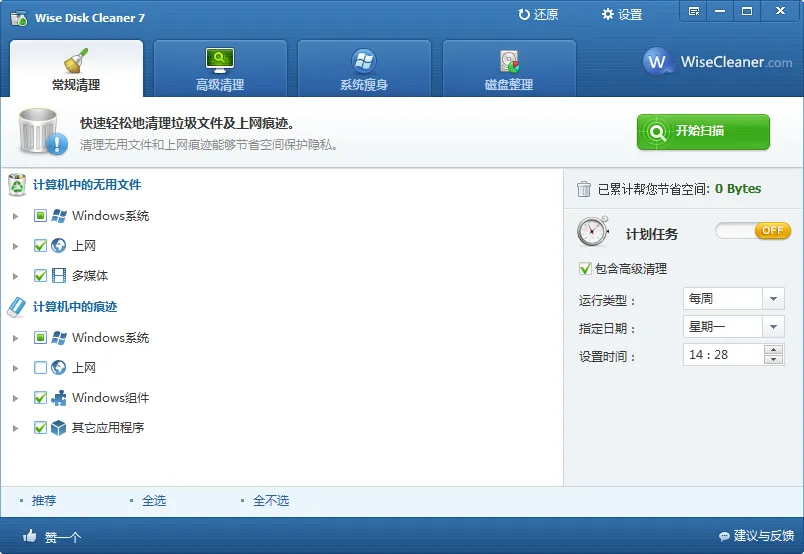Click the large trash can info icon

tap(43, 131)
